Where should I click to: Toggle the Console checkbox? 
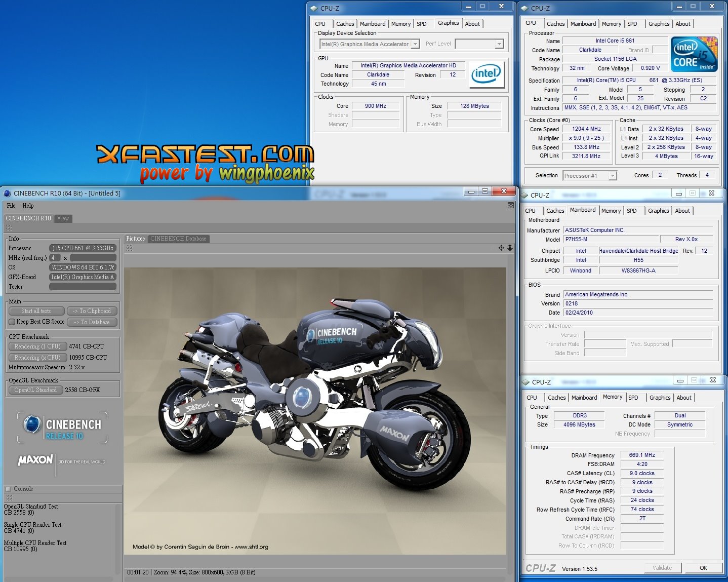pos(8,489)
